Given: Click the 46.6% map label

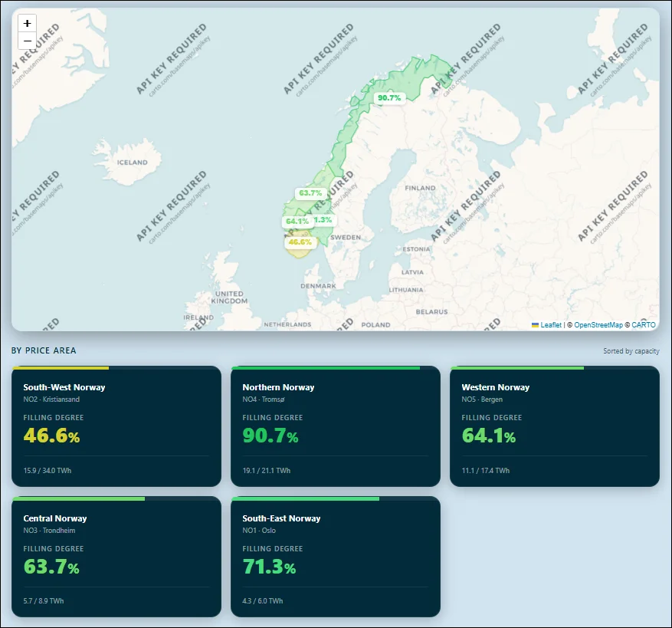Looking at the screenshot, I should coord(300,242).
